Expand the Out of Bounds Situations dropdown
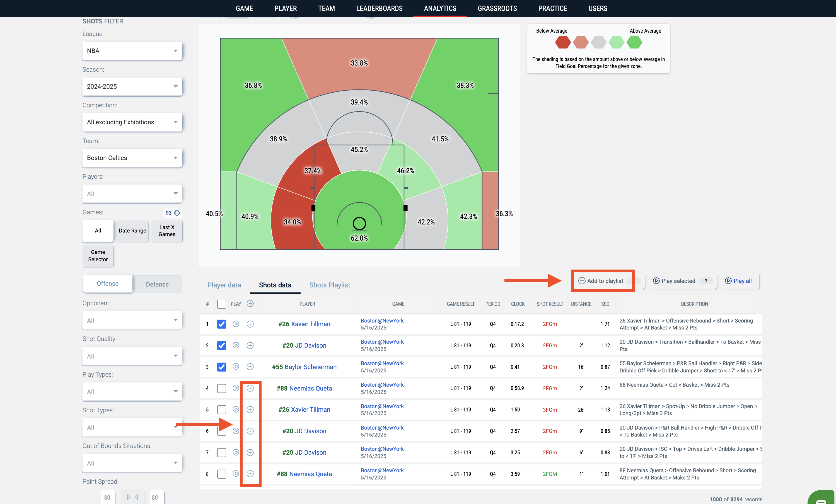Screen dimensions: 836x504 point(132,463)
